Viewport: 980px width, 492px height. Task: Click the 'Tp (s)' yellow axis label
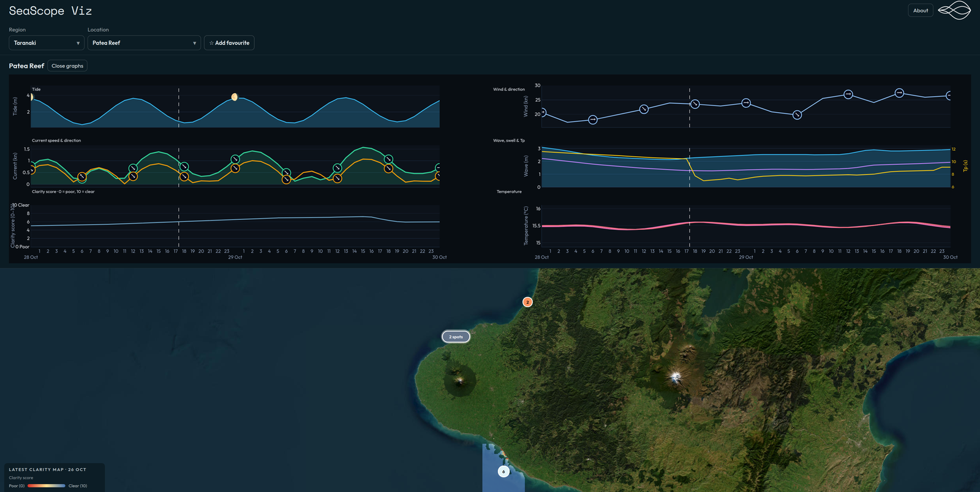pos(966,166)
